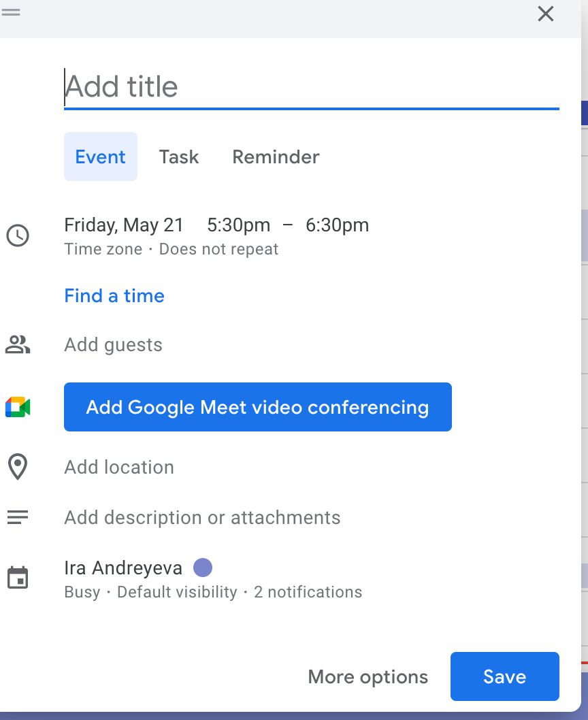Viewport: 588px width, 720px height.
Task: Expand the Does not repeat option
Action: (x=218, y=249)
